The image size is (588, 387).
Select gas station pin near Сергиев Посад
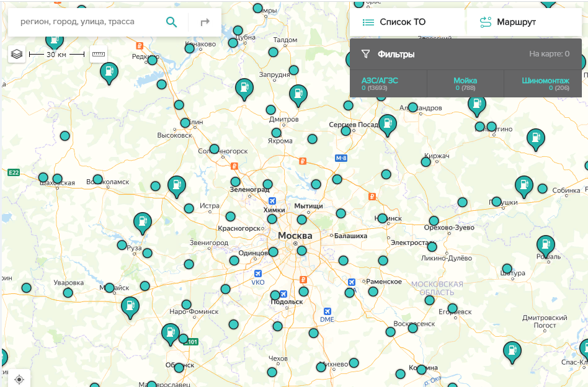point(388,124)
